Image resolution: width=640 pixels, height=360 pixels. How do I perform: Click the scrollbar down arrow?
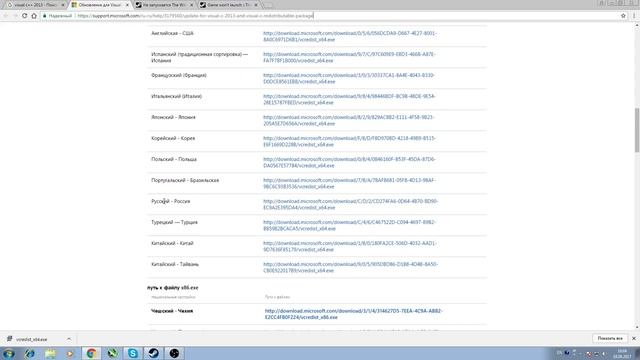tap(637, 327)
